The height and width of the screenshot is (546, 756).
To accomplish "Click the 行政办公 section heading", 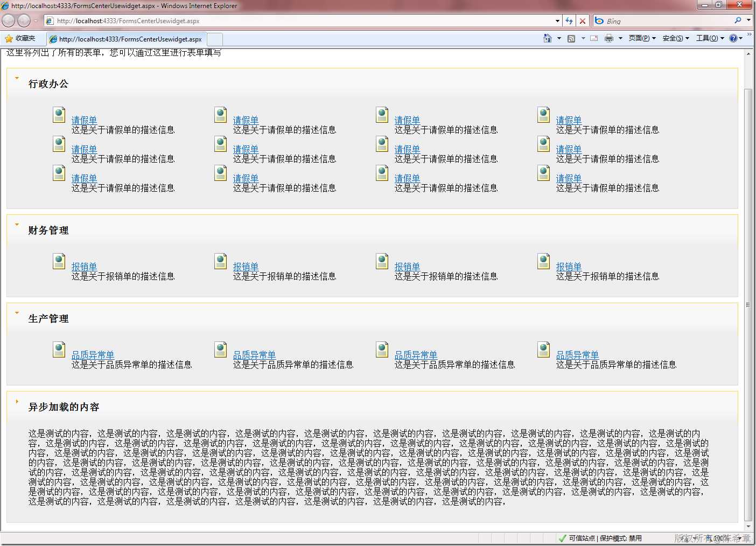I will coord(48,83).
